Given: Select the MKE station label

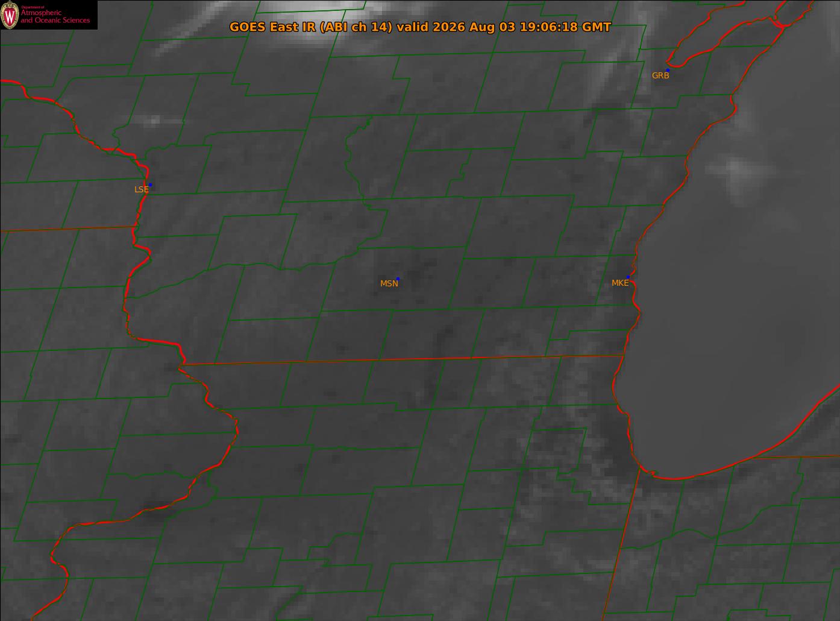Looking at the screenshot, I should [619, 283].
